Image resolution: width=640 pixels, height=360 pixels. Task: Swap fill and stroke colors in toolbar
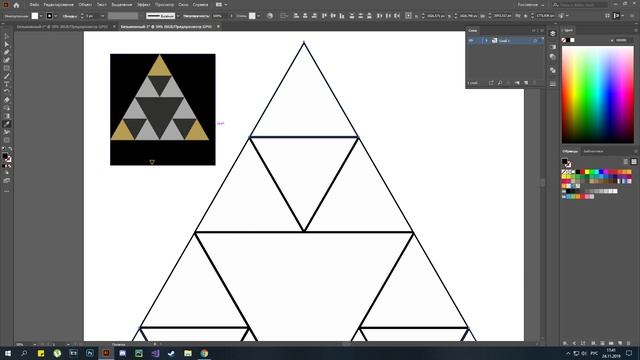(10, 150)
